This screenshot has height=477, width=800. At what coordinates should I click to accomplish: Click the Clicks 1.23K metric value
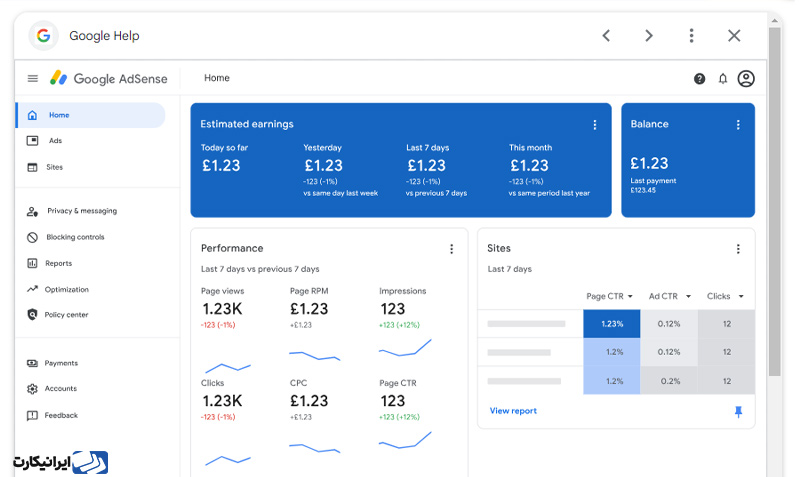pos(222,401)
